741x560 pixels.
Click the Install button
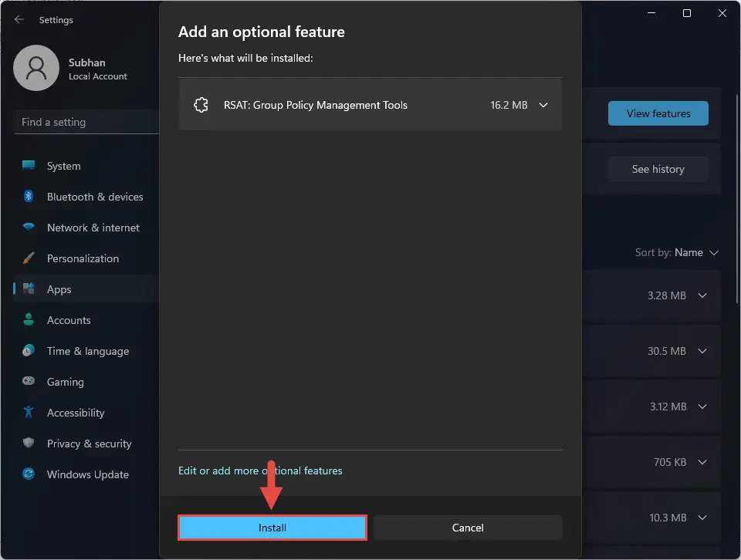click(272, 528)
